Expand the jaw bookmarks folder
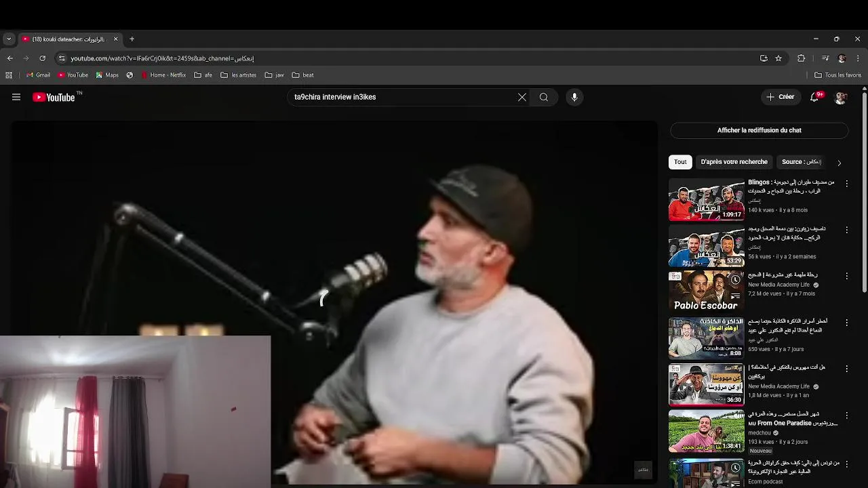The image size is (868, 488). (274, 75)
